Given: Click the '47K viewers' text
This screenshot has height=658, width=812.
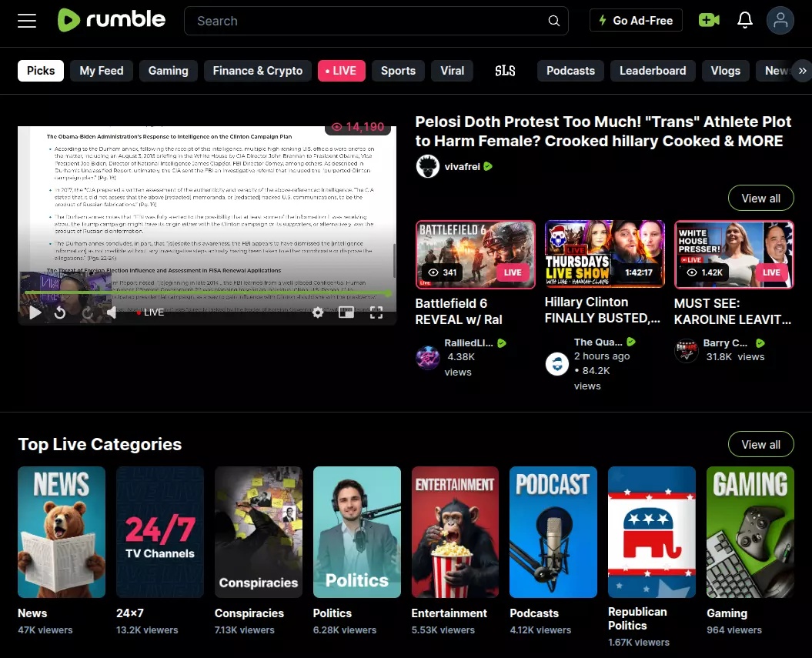Looking at the screenshot, I should coord(45,630).
